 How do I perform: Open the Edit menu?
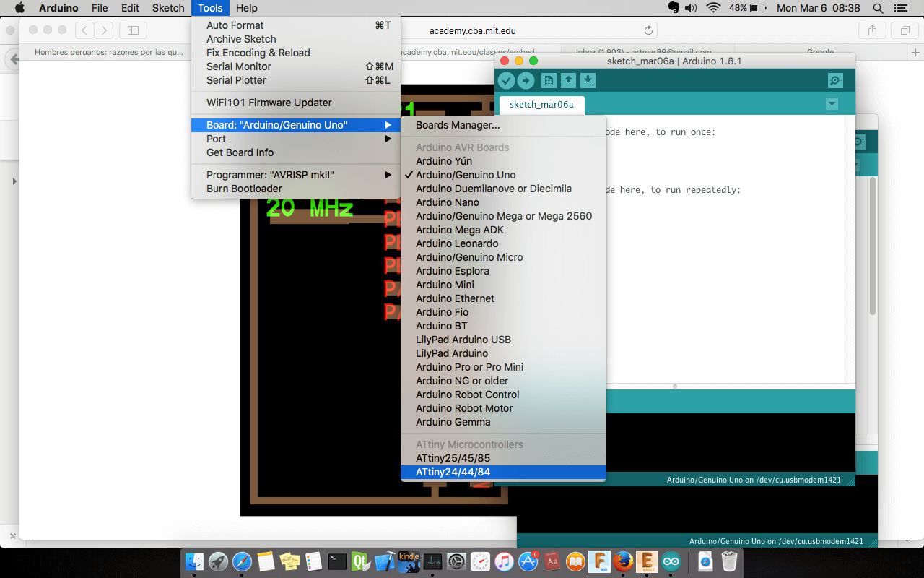tap(130, 8)
